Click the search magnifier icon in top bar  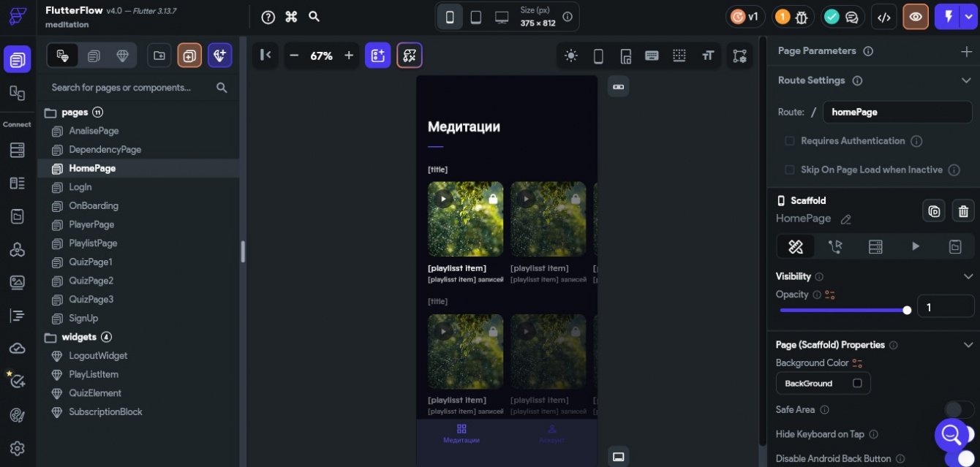click(x=314, y=17)
